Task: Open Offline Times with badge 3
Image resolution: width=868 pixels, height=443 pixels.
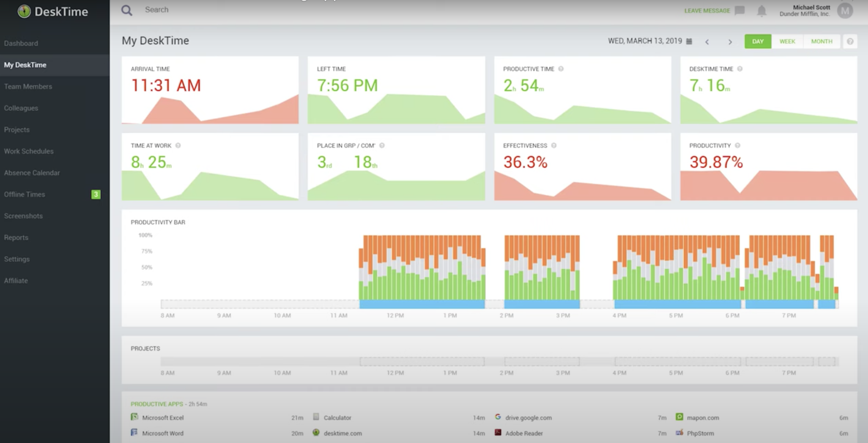Action: tap(25, 194)
